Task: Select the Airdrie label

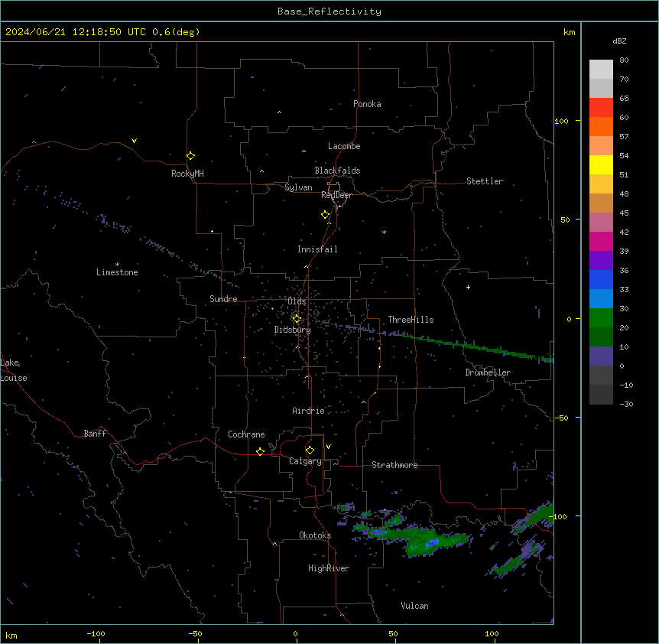Action: tap(309, 411)
